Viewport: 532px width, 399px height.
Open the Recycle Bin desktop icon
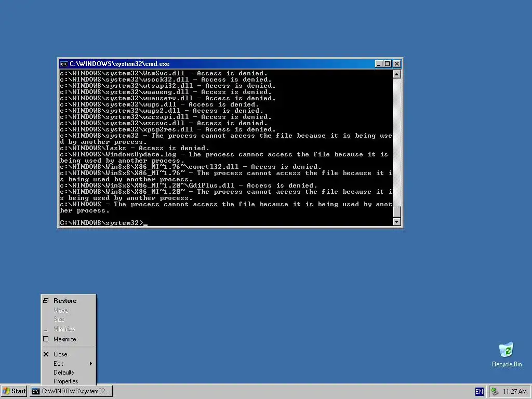[x=507, y=355]
